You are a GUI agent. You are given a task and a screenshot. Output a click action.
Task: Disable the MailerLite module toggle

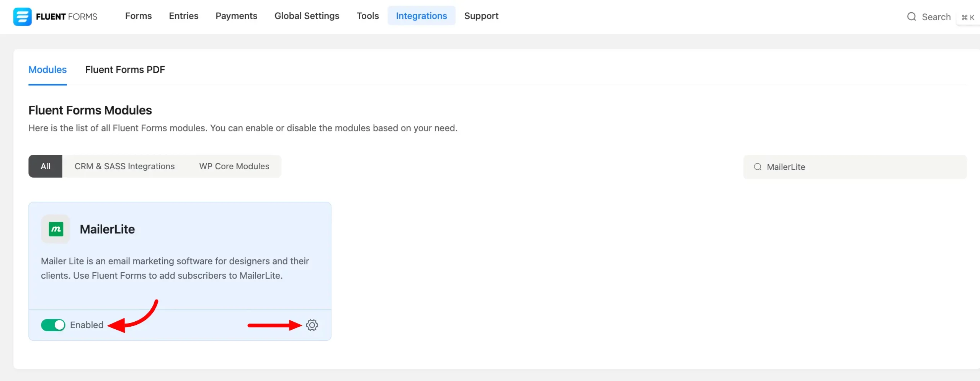53,325
